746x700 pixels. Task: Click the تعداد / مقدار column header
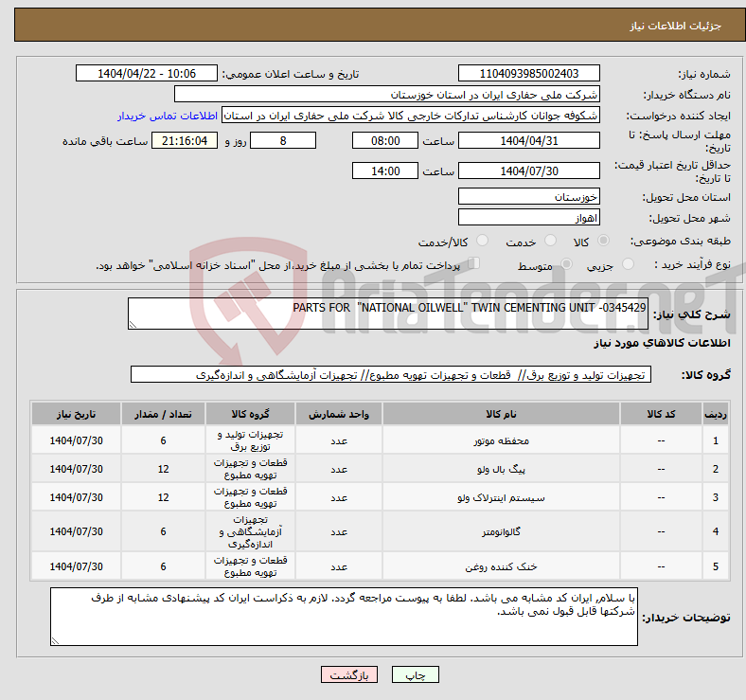pyautogui.click(x=163, y=414)
